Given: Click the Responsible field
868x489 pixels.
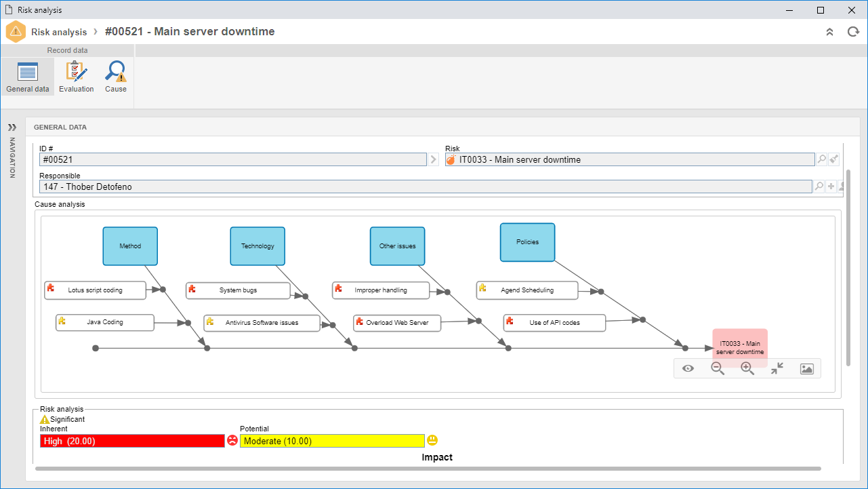Looking at the screenshot, I should [x=425, y=187].
